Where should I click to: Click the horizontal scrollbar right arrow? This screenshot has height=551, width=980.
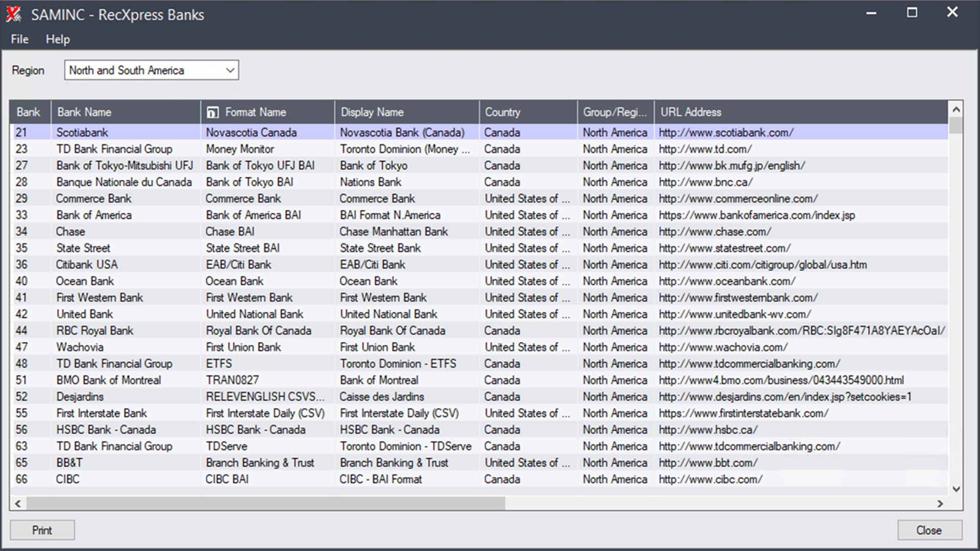coord(940,504)
